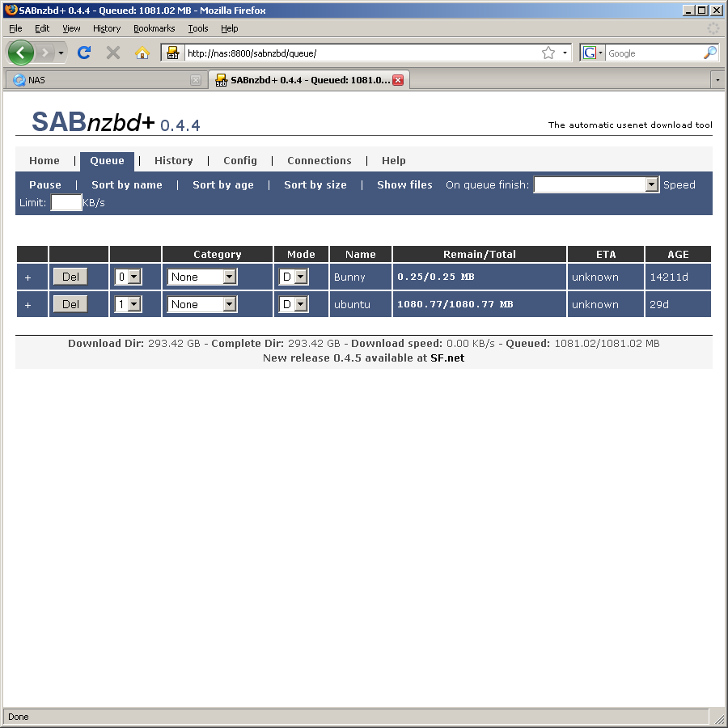Close the NAS tab
The height and width of the screenshot is (728, 728).
point(196,80)
